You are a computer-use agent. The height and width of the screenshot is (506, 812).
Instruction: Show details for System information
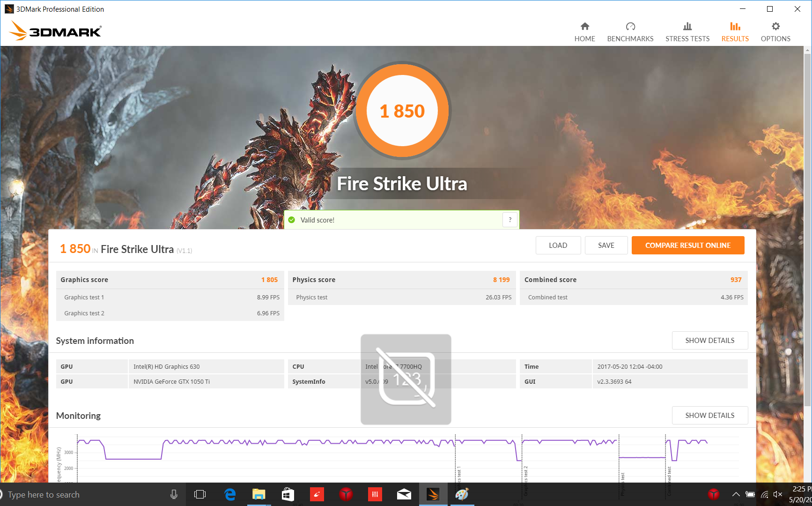point(710,340)
